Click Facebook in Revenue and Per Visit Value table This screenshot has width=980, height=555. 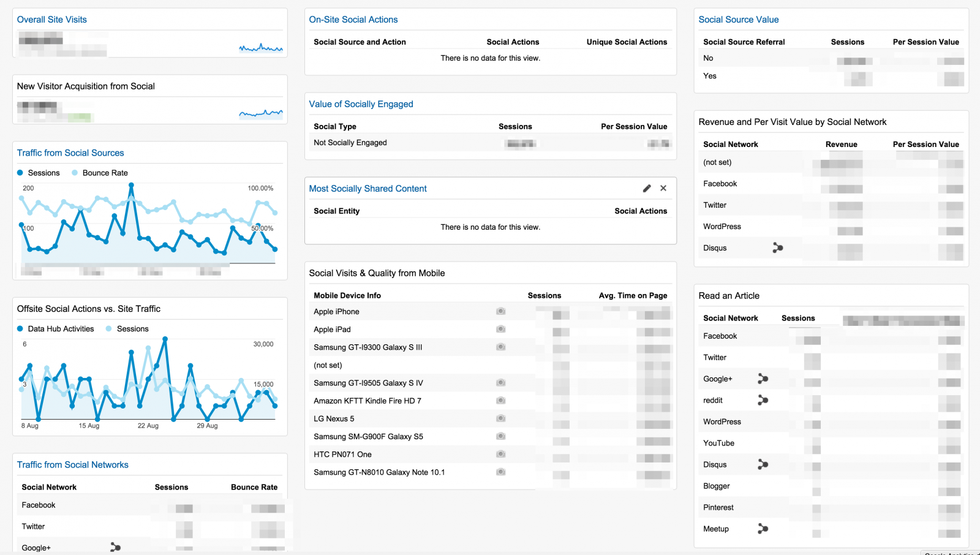(x=720, y=184)
